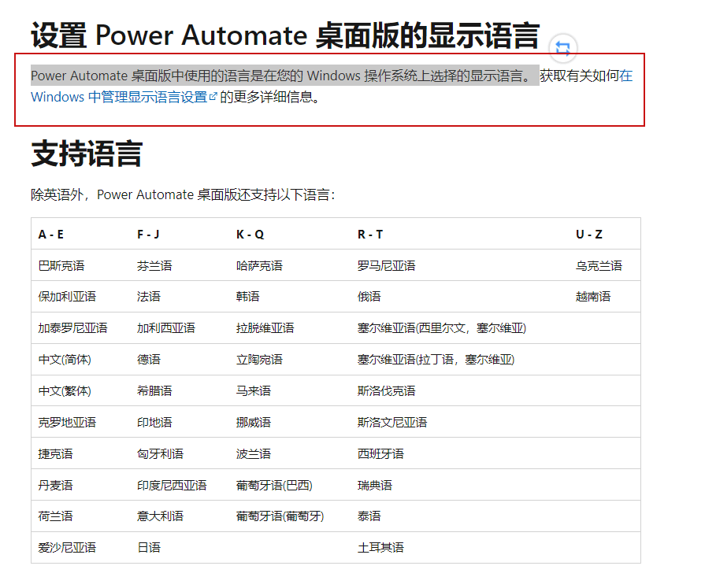
Task: Select the 法语 table cell
Action: pos(148,297)
